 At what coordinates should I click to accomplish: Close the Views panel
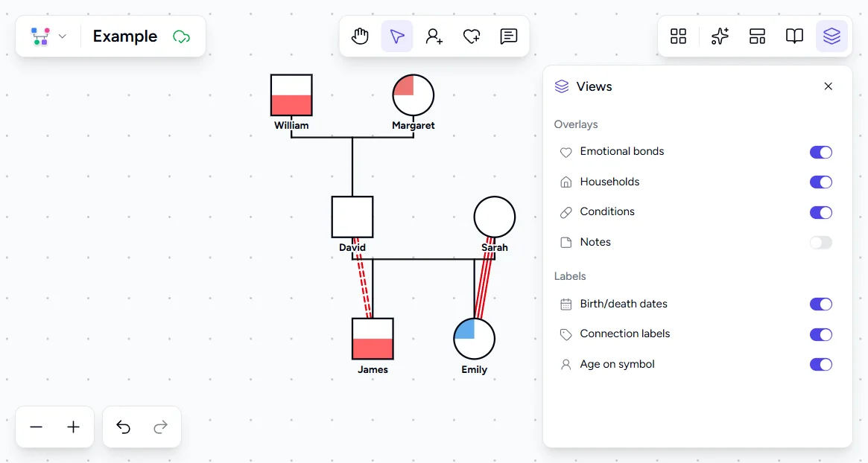tap(829, 86)
